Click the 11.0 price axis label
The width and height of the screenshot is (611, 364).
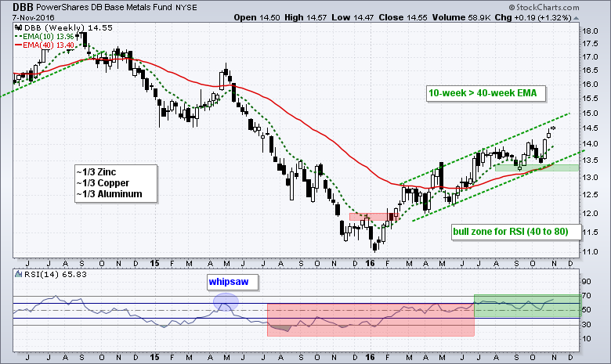pyautogui.click(x=590, y=251)
